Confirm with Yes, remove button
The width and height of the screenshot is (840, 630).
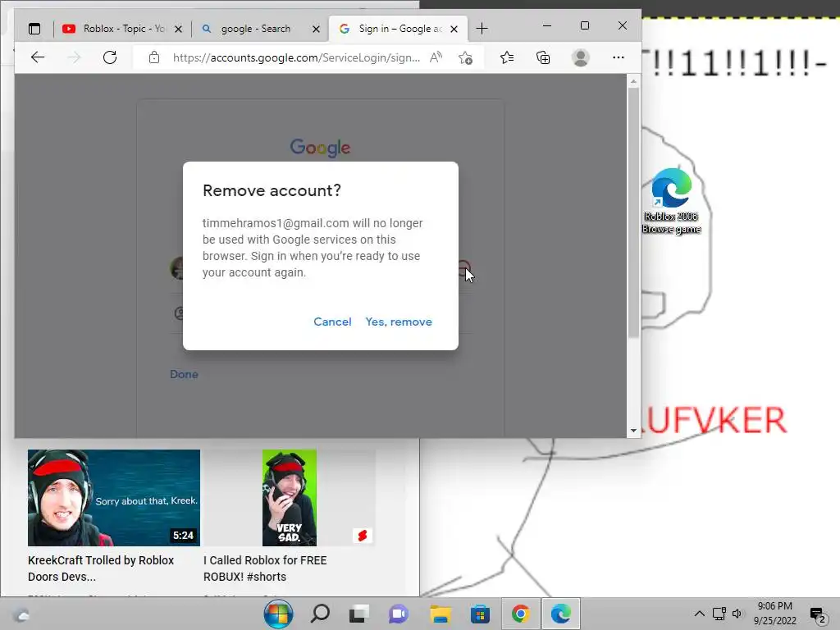click(x=399, y=322)
